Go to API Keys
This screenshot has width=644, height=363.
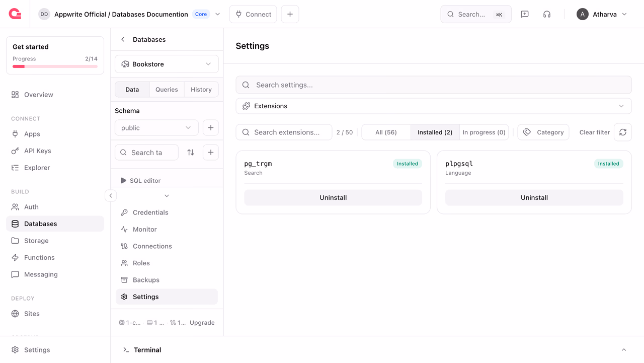55,151
